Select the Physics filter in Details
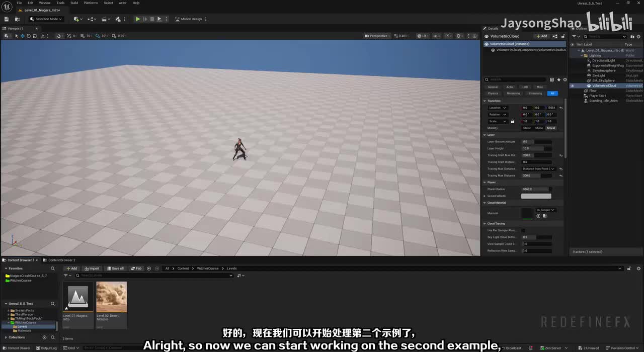Image resolution: width=644 pixels, height=352 pixels. (x=493, y=93)
